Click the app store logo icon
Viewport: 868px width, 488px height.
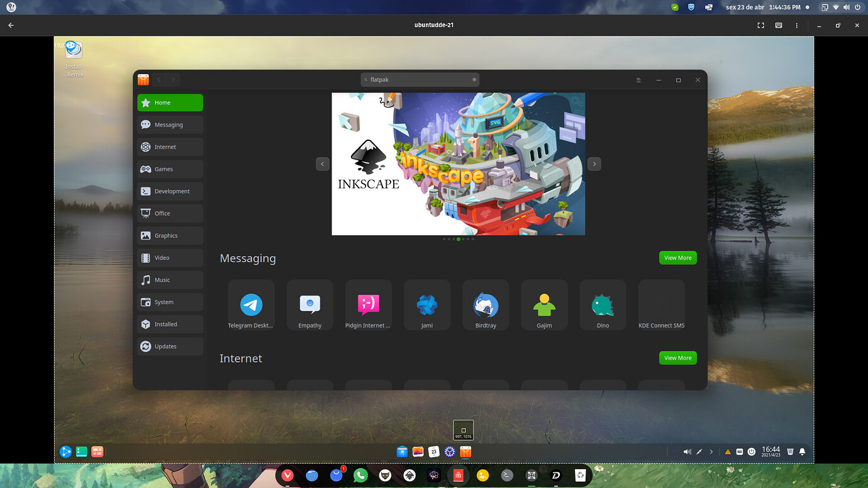pos(143,80)
